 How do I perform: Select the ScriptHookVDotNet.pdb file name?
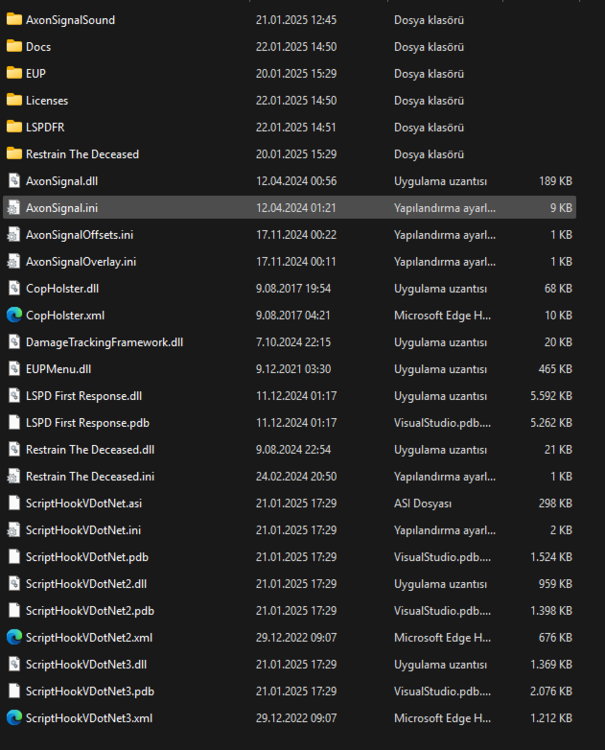87,557
